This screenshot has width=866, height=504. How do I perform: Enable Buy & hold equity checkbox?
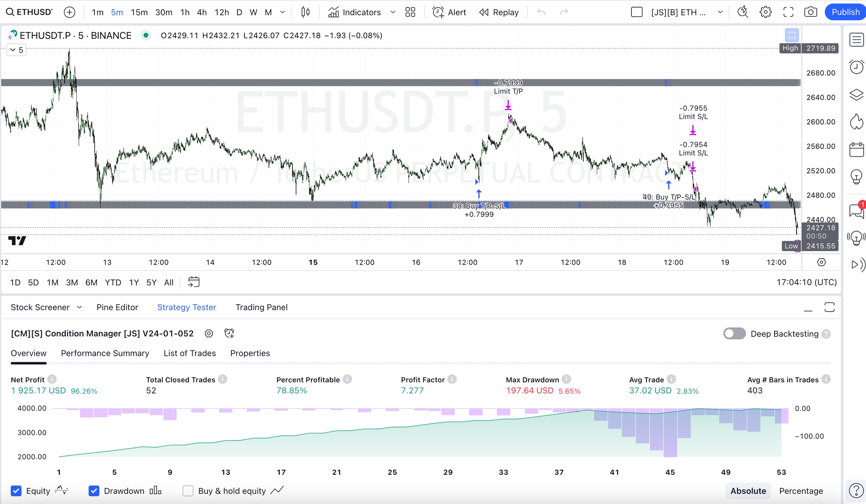(188, 491)
